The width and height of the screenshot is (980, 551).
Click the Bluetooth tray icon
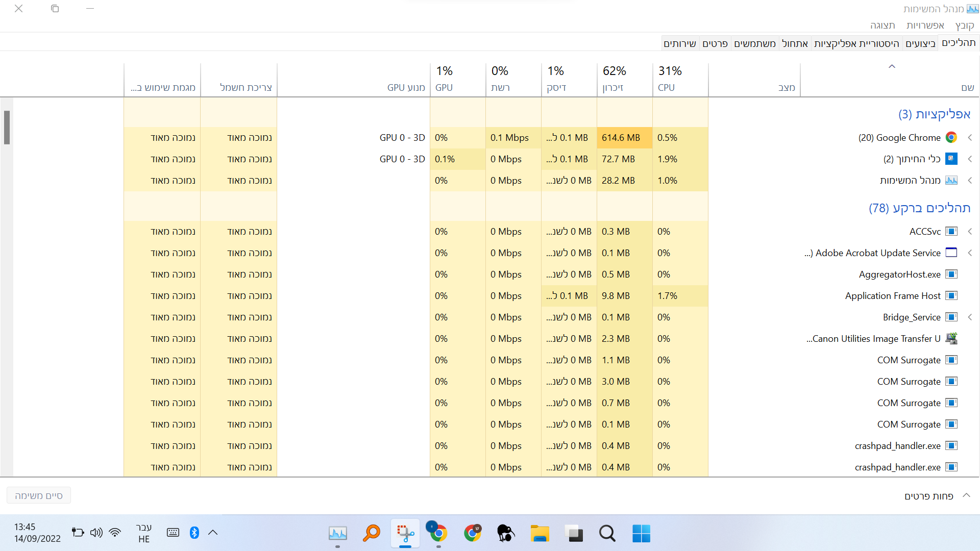coord(194,533)
